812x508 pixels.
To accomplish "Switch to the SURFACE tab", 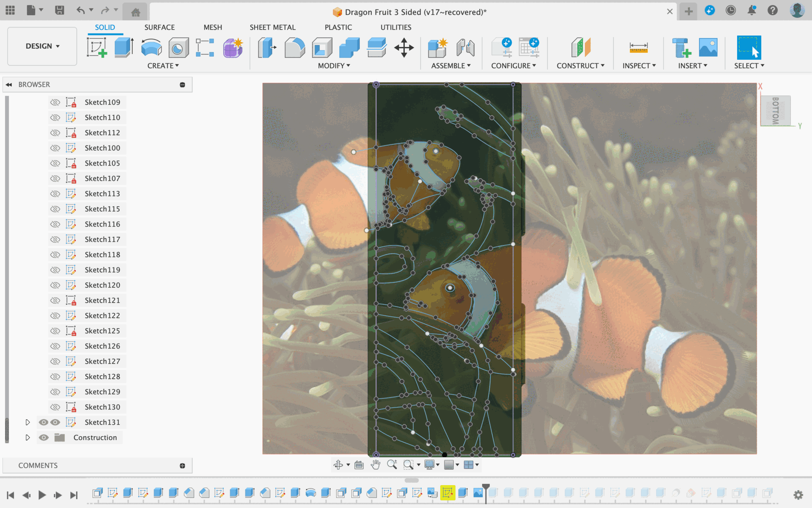I will pos(159,27).
